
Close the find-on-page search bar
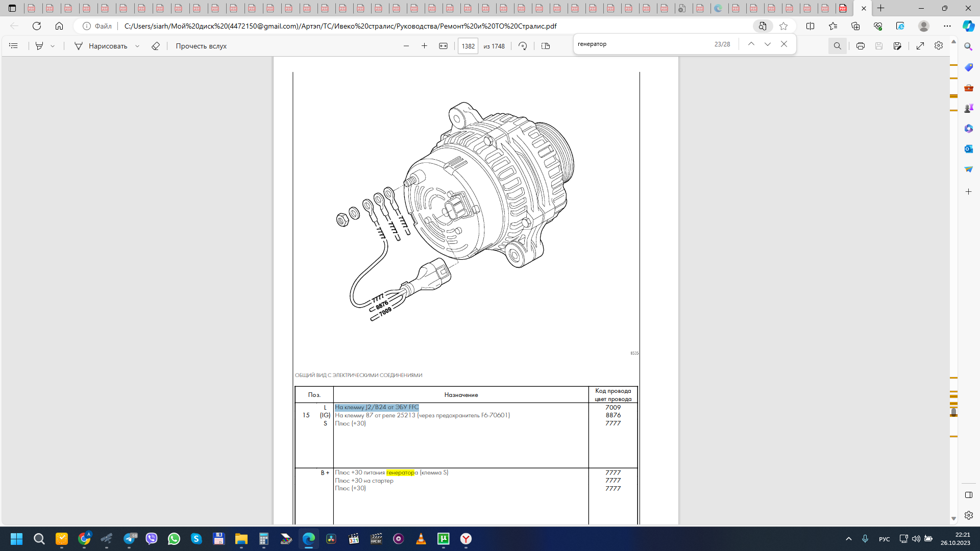[x=784, y=44]
